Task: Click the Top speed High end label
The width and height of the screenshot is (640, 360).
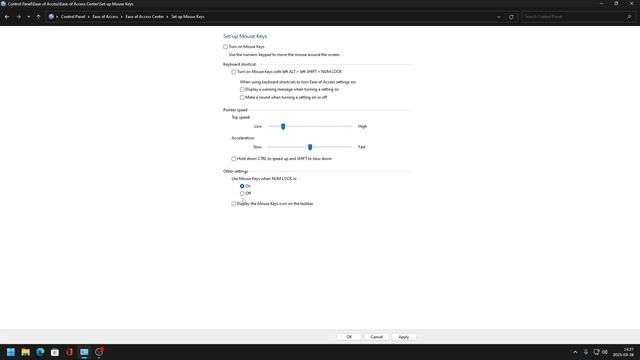Action: pyautogui.click(x=362, y=127)
